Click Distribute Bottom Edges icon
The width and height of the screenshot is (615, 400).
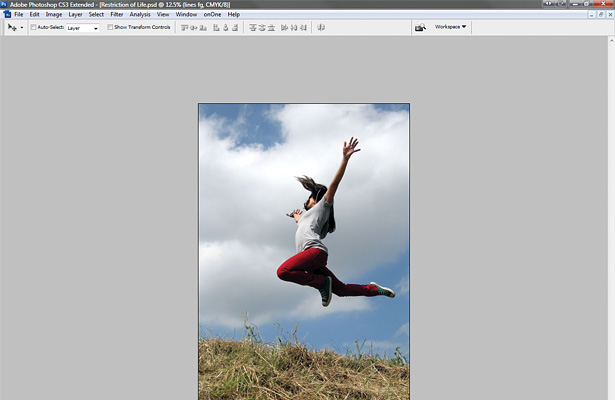pyautogui.click(x=271, y=27)
